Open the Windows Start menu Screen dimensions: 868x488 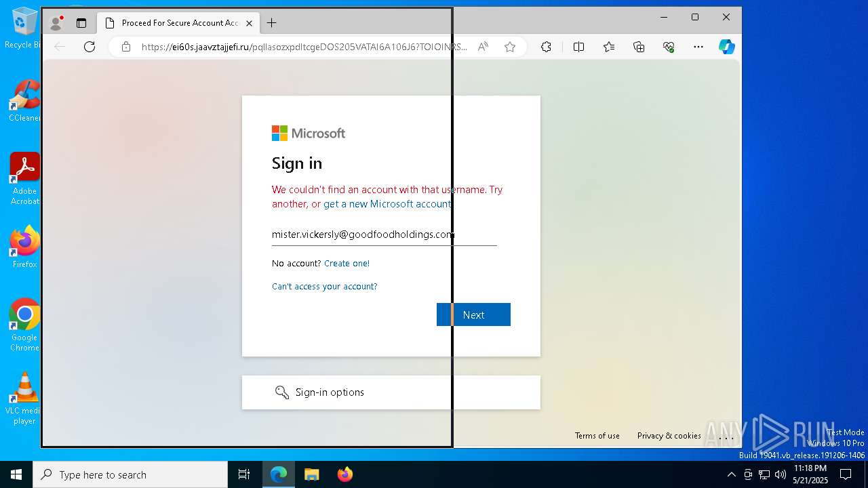(x=16, y=474)
